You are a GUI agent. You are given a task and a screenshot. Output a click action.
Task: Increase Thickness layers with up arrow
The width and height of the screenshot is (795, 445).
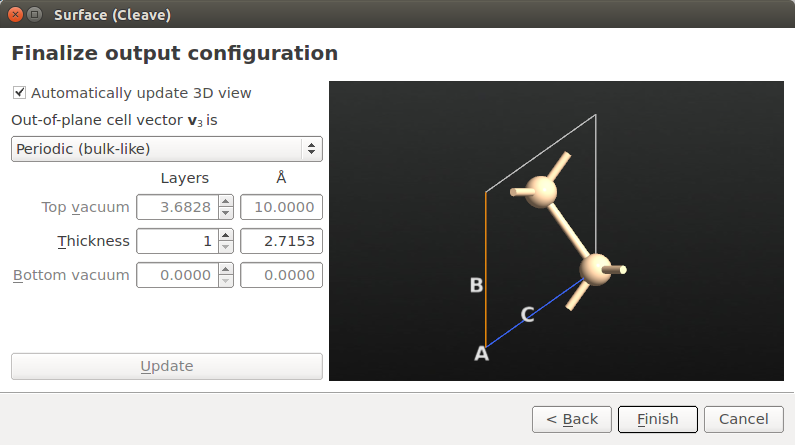point(226,236)
